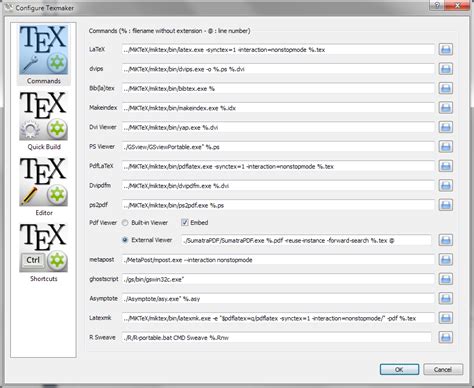The width and height of the screenshot is (474, 388).
Task: Open the Editor configuration page
Action: tap(43, 187)
